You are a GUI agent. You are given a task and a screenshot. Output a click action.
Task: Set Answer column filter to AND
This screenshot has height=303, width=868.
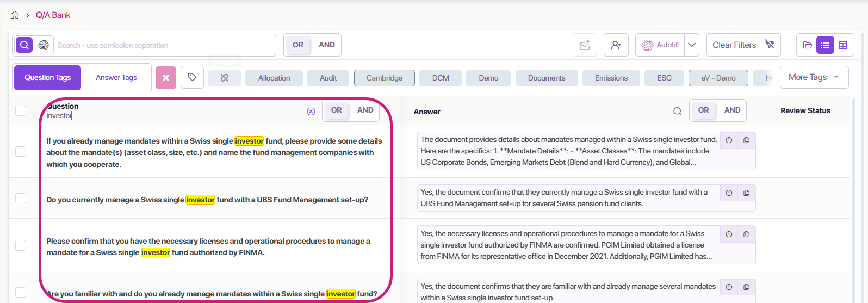733,110
